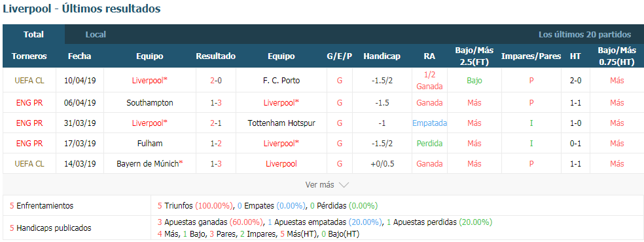Click the Handicap column header
644x242 pixels.
pyautogui.click(x=382, y=56)
